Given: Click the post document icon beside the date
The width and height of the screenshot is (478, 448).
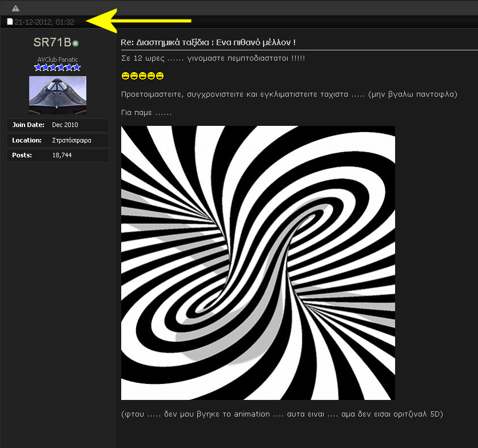Looking at the screenshot, I should tap(10, 22).
